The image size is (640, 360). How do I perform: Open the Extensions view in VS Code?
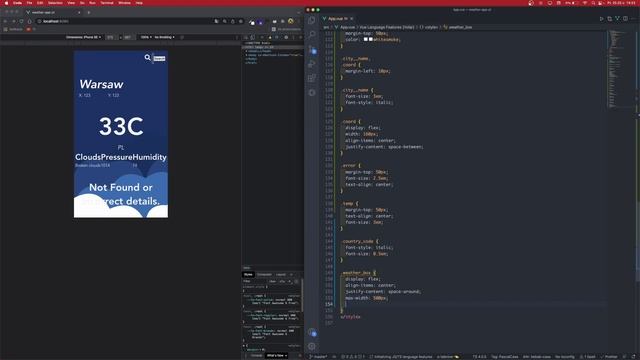coord(312,78)
